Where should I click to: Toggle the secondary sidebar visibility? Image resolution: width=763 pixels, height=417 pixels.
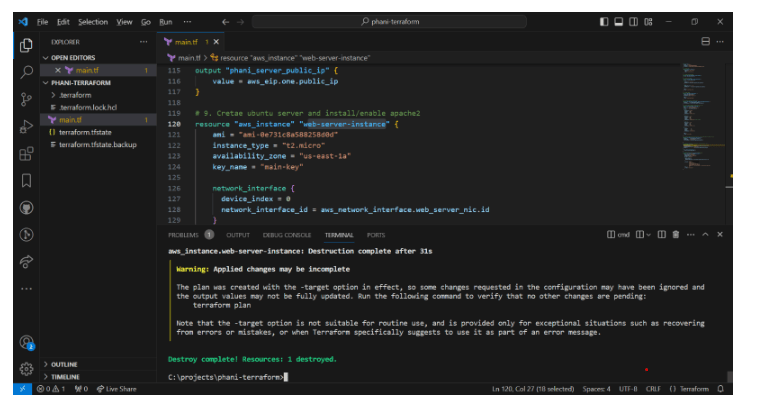[x=632, y=21]
